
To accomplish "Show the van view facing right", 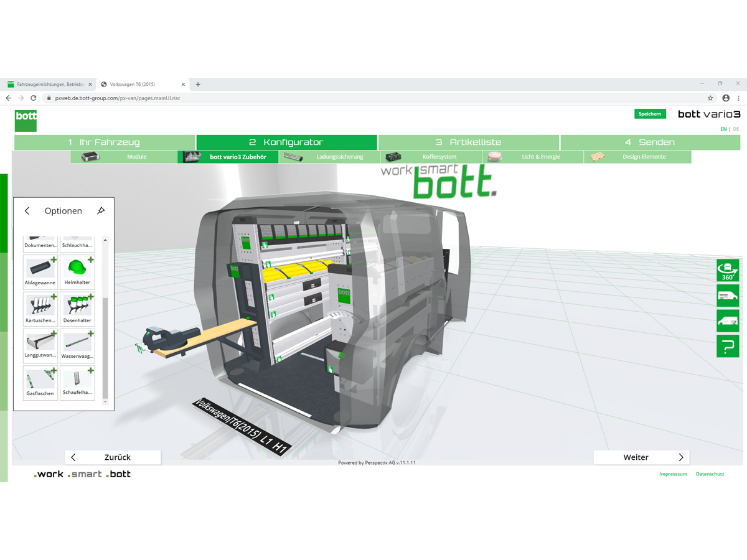I will tap(728, 296).
